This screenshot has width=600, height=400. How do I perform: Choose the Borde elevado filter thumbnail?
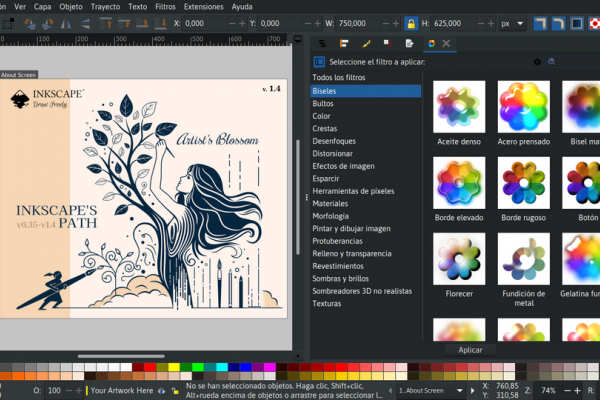click(x=459, y=183)
